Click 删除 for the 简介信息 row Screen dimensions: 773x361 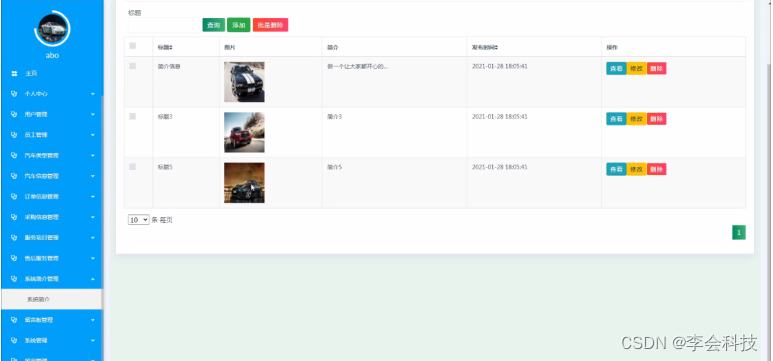(656, 69)
